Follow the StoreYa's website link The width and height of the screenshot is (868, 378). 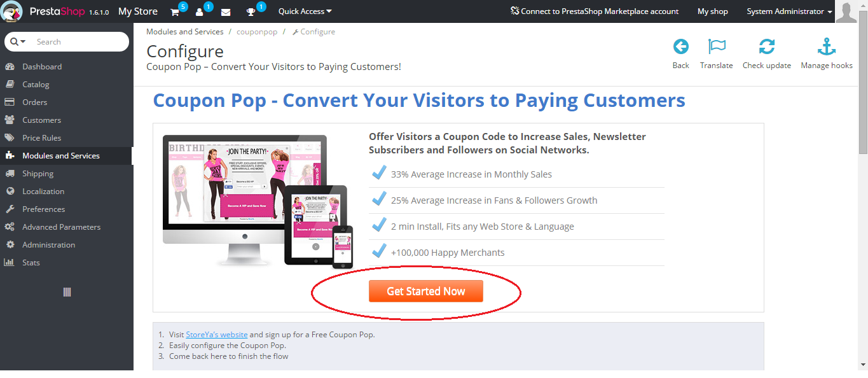[x=217, y=334]
